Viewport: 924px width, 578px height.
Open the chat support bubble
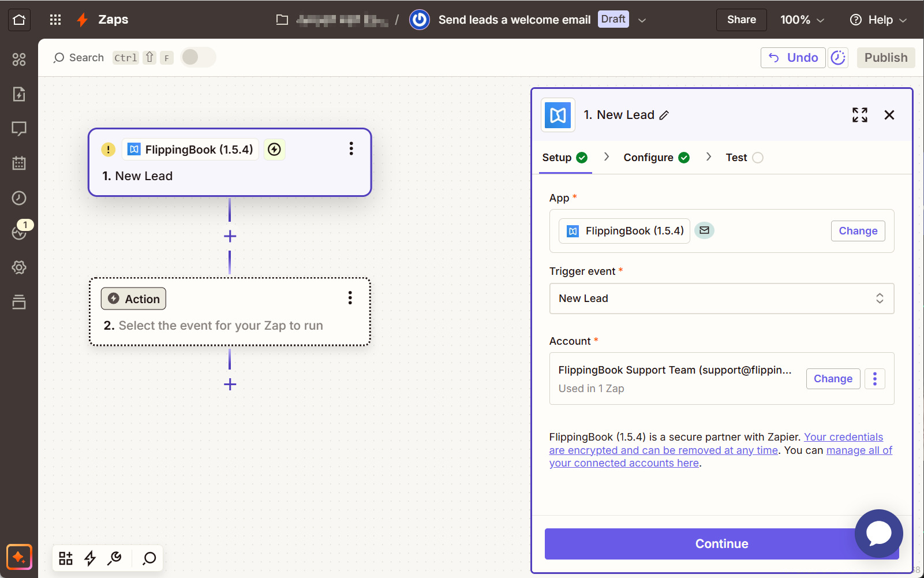click(879, 534)
